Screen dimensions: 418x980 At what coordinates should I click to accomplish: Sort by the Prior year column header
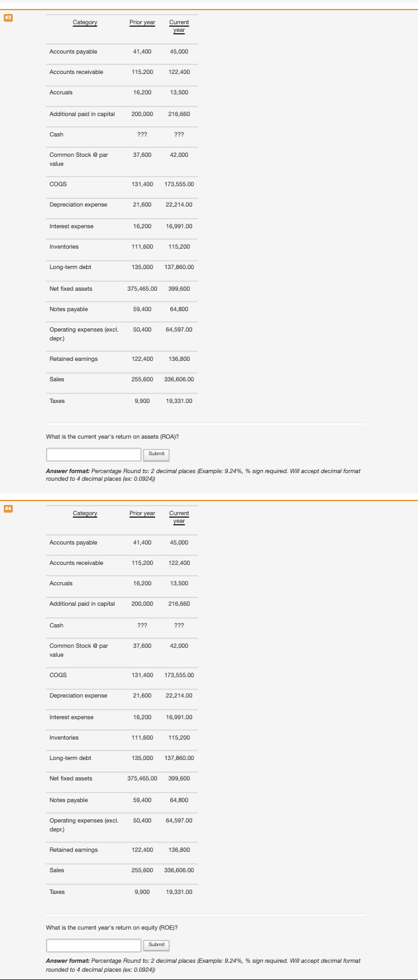[x=142, y=22]
